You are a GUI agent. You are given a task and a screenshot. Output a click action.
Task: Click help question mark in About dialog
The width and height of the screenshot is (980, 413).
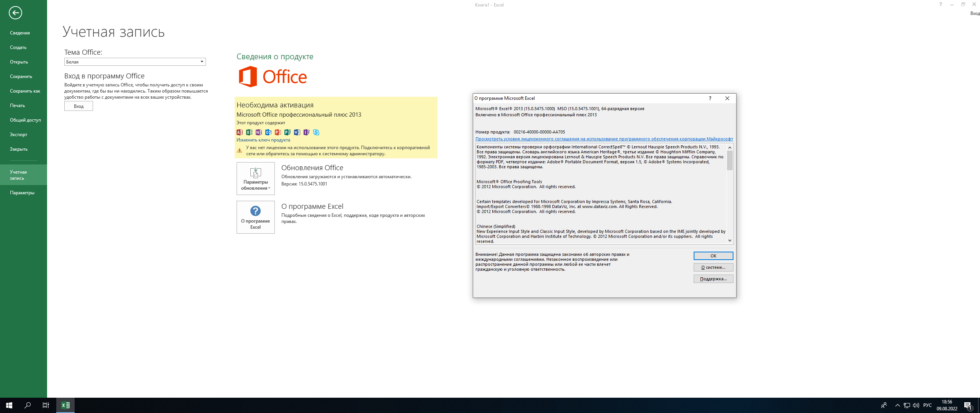pyautogui.click(x=710, y=98)
